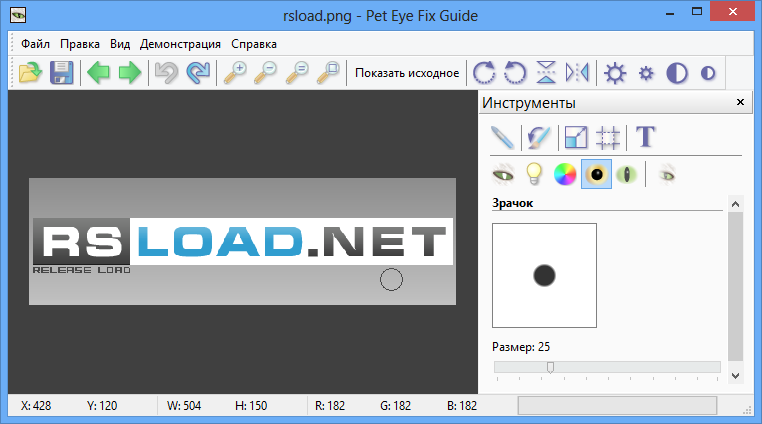This screenshot has height=424, width=762.
Task: Click the Зрачок section heading
Action: 513,203
